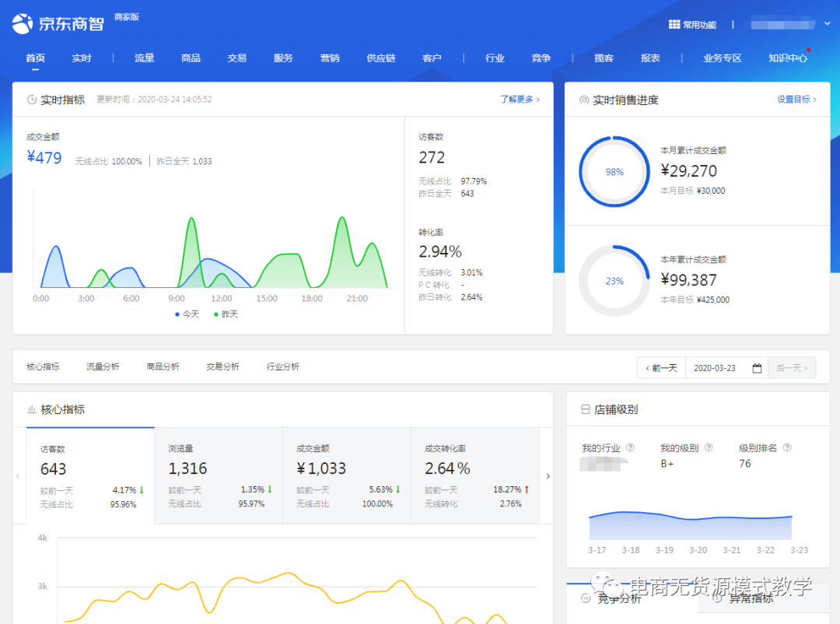Screen dimensions: 840x624
Task: Open the 知识中心 navigation menu
Action: click(x=788, y=58)
